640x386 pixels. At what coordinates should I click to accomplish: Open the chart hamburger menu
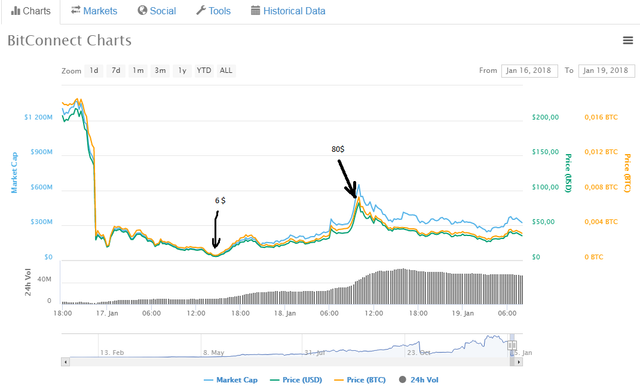click(628, 40)
